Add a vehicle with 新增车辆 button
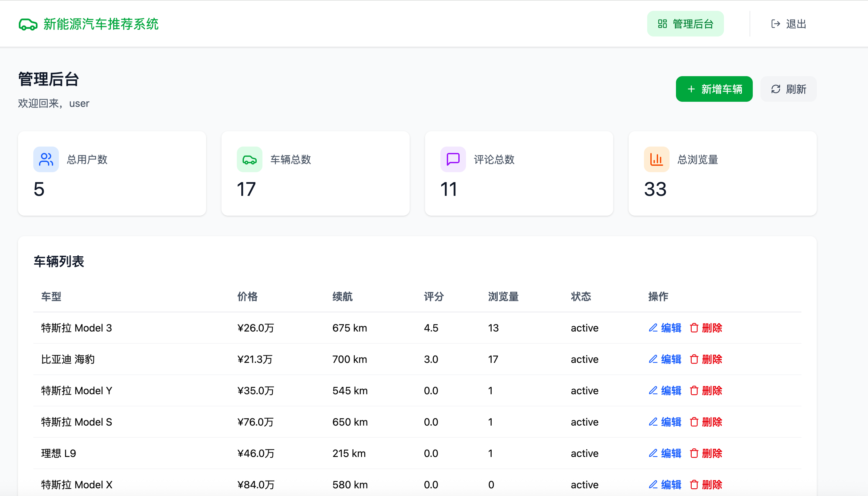Screen dimensions: 868x496 coord(714,89)
